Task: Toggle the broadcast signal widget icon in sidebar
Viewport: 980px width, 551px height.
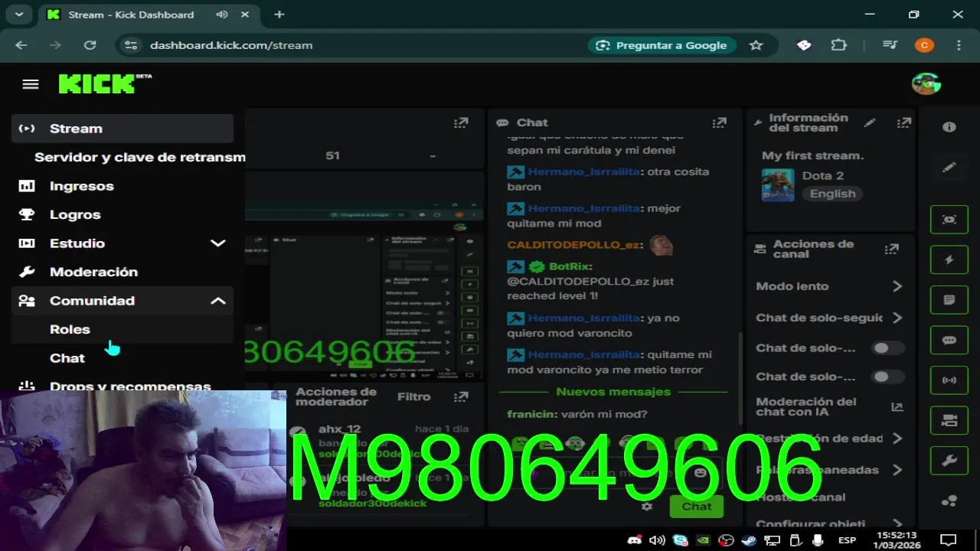Action: 949,380
